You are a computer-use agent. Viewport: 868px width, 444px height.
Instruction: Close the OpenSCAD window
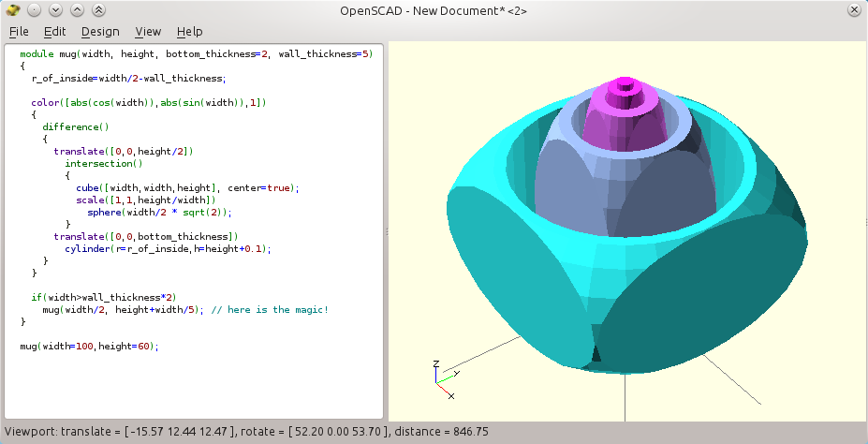tap(854, 9)
